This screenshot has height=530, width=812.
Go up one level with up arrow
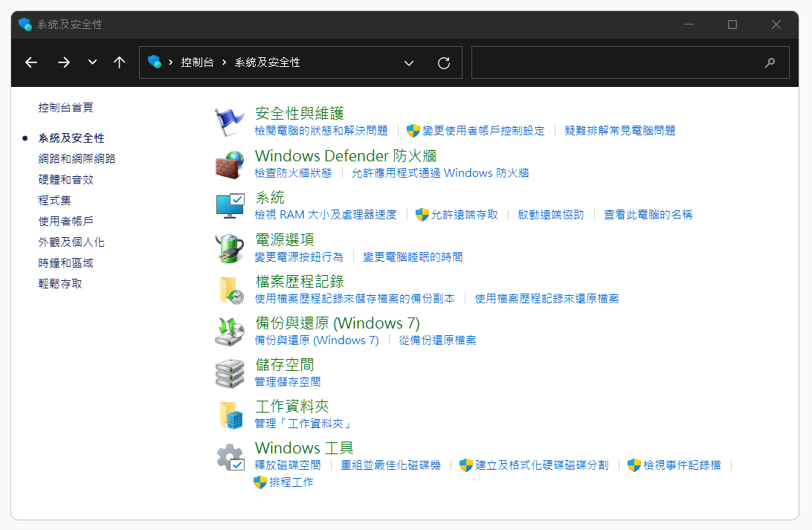tap(119, 62)
